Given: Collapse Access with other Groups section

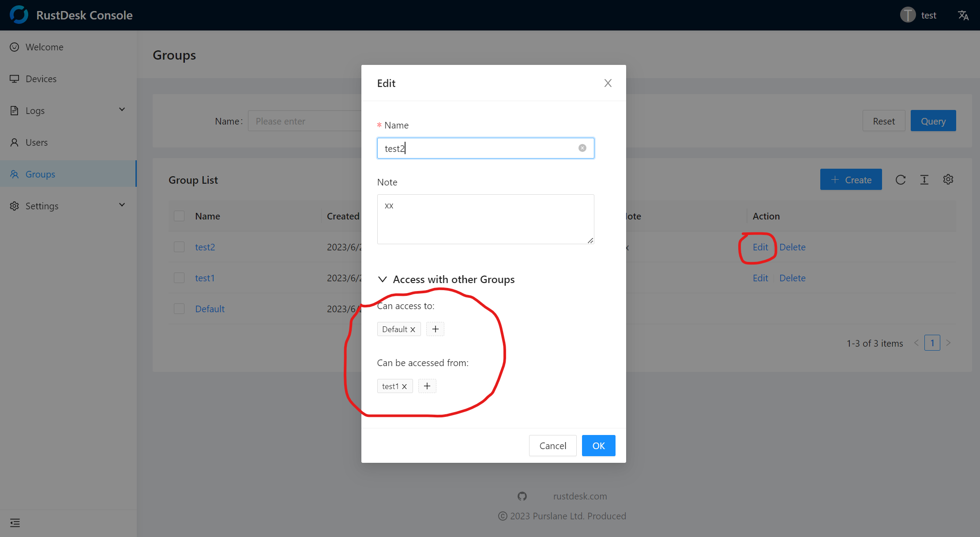Looking at the screenshot, I should (x=383, y=280).
